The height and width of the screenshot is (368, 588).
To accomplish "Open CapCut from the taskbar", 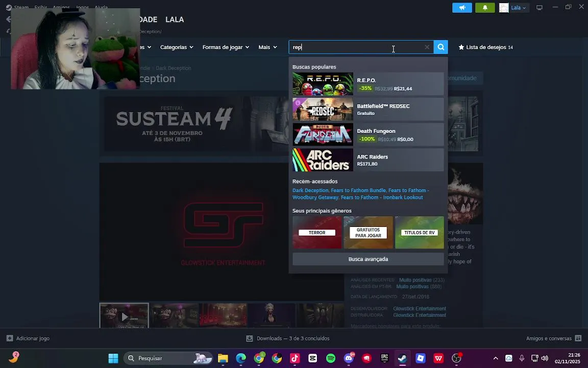I will click(313, 358).
